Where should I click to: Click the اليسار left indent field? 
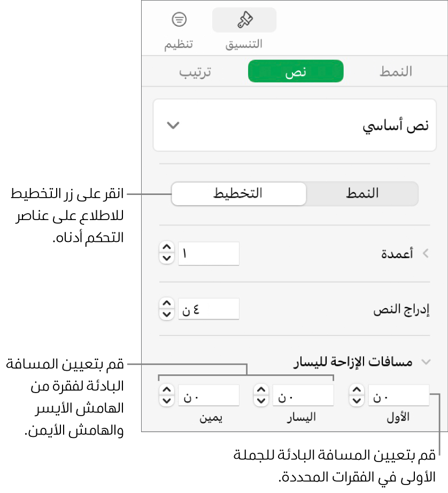(303, 396)
